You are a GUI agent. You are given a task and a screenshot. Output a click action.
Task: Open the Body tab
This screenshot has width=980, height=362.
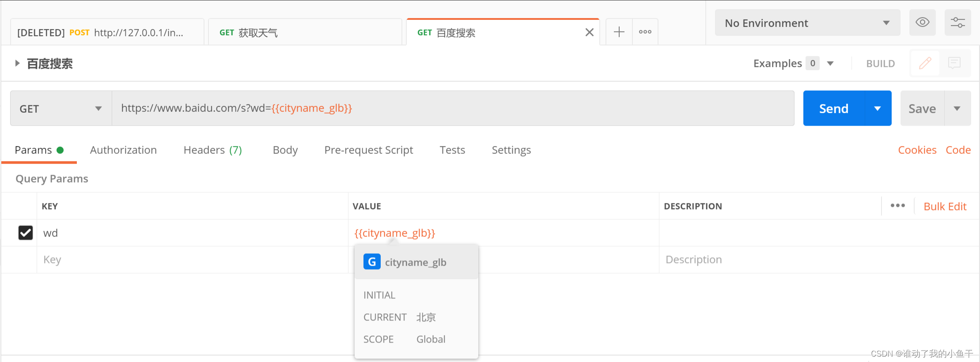click(285, 150)
